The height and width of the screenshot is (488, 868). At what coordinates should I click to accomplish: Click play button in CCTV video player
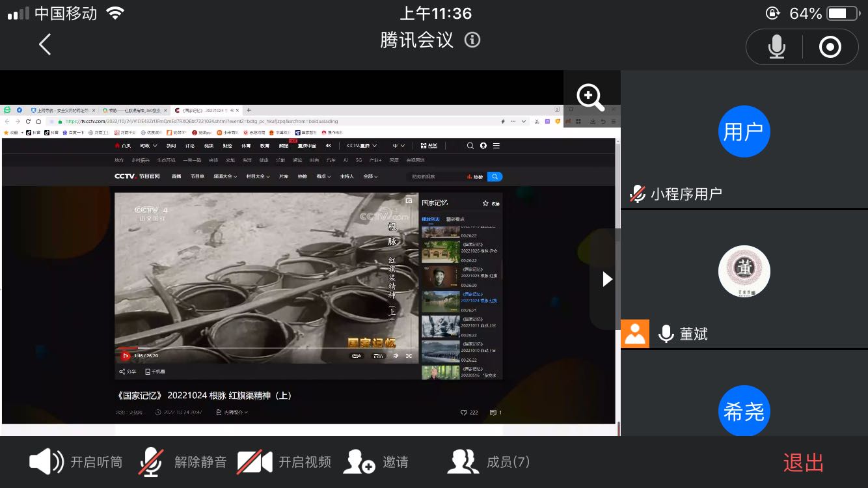point(126,356)
